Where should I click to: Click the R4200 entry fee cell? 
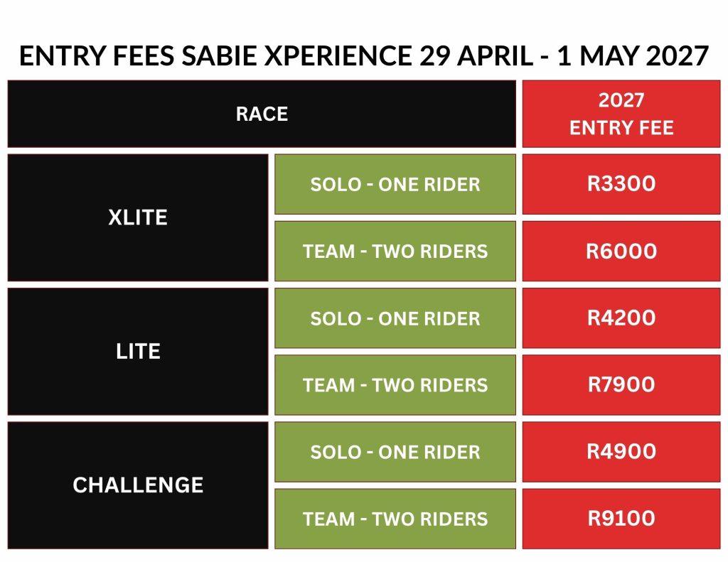621,318
